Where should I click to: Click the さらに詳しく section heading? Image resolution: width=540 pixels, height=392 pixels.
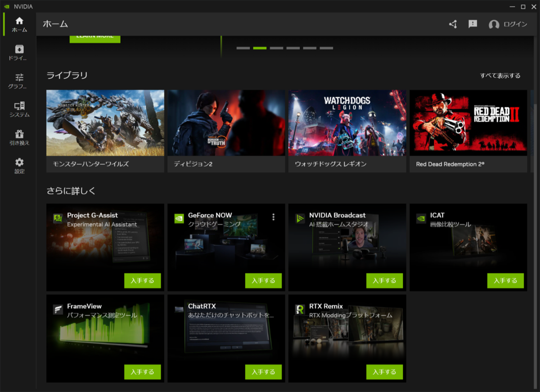pyautogui.click(x=71, y=191)
